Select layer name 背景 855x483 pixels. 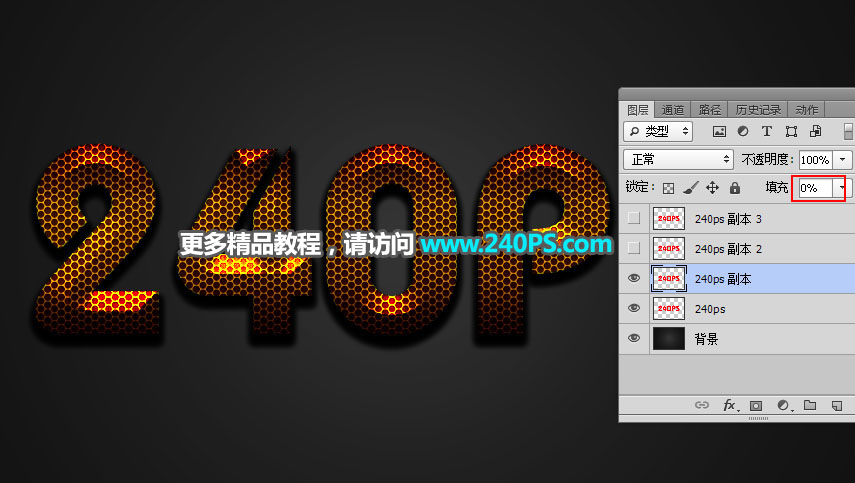click(x=706, y=339)
